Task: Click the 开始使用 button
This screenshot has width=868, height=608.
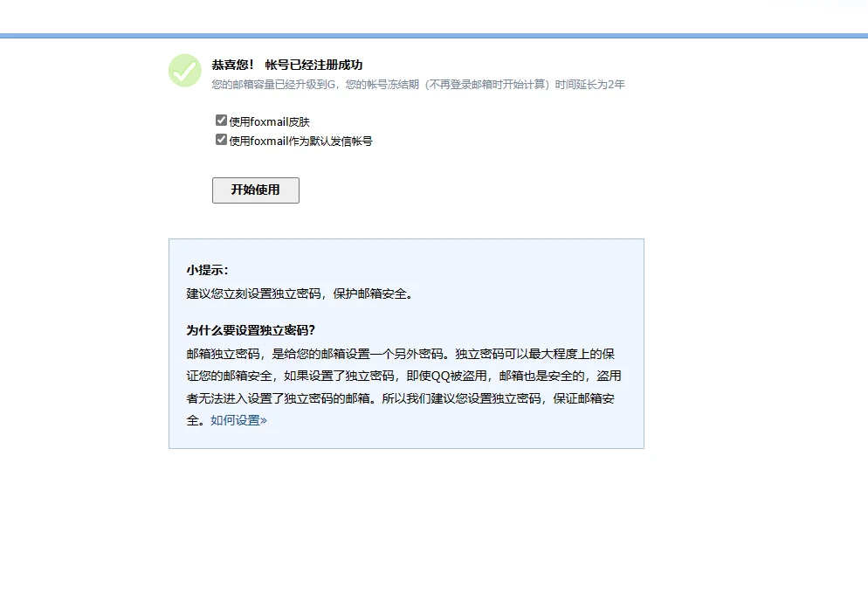Action: click(x=256, y=190)
